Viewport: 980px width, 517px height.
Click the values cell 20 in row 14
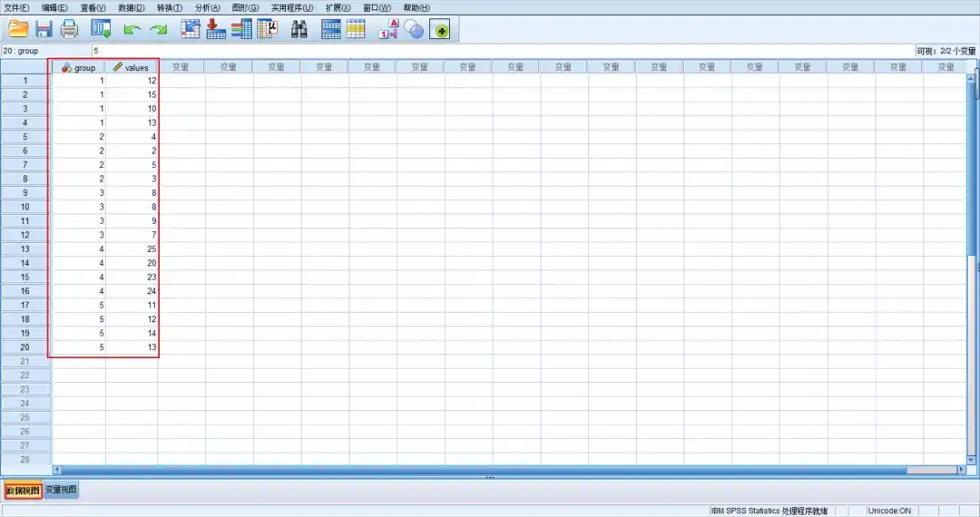(x=132, y=263)
